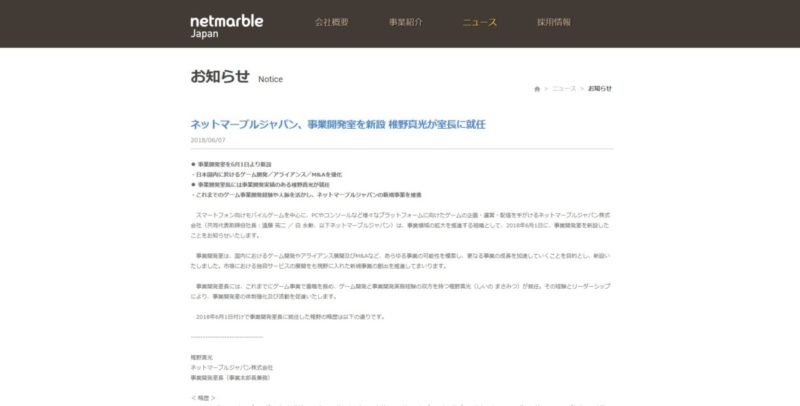Click the お知らせ breadcrumb entry

pyautogui.click(x=600, y=89)
